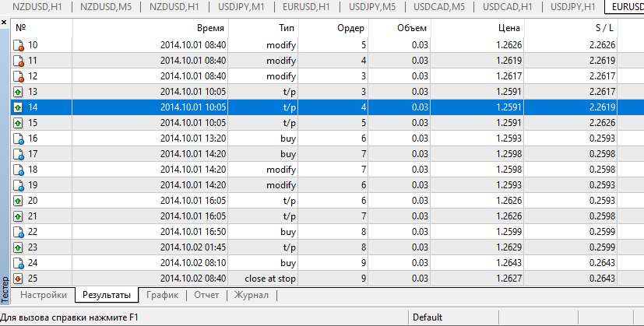Click the modify order icon in row 19
The height and width of the screenshot is (326, 644).
[19, 186]
